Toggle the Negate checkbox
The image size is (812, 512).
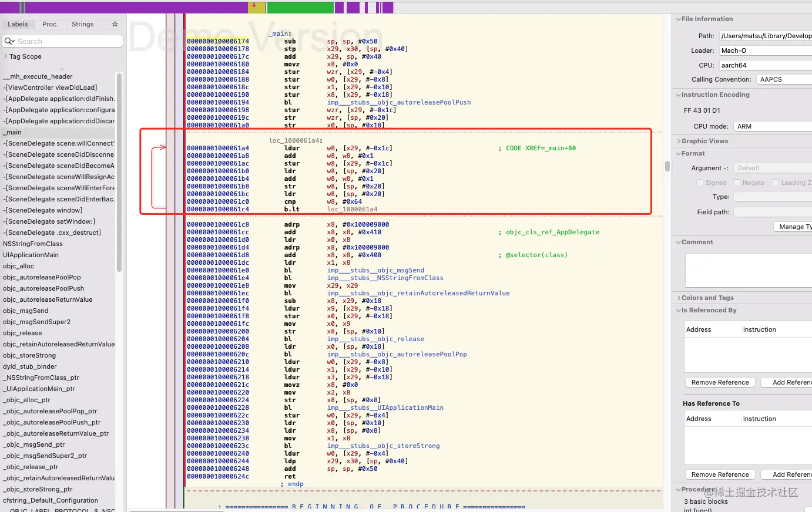737,183
